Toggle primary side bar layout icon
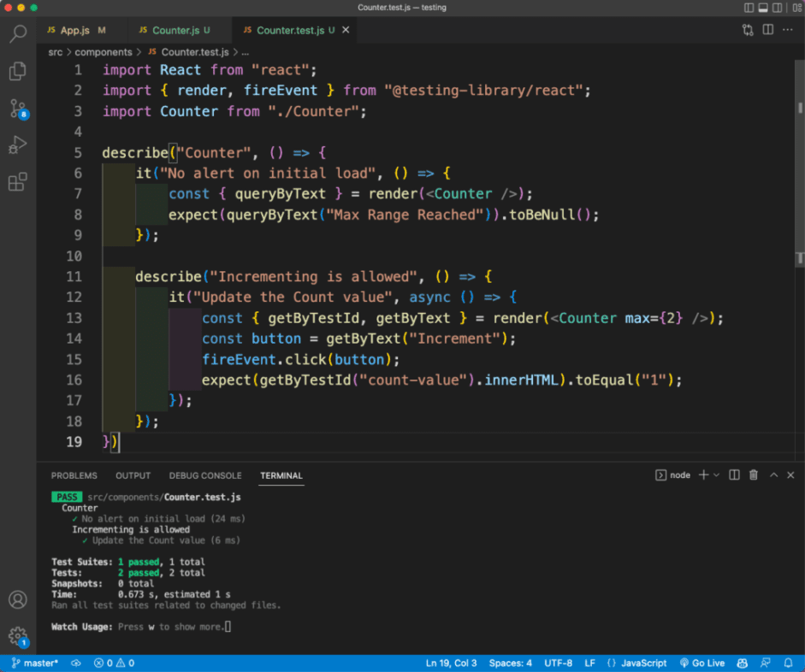Screen dimensions: 805x672 tap(749, 8)
